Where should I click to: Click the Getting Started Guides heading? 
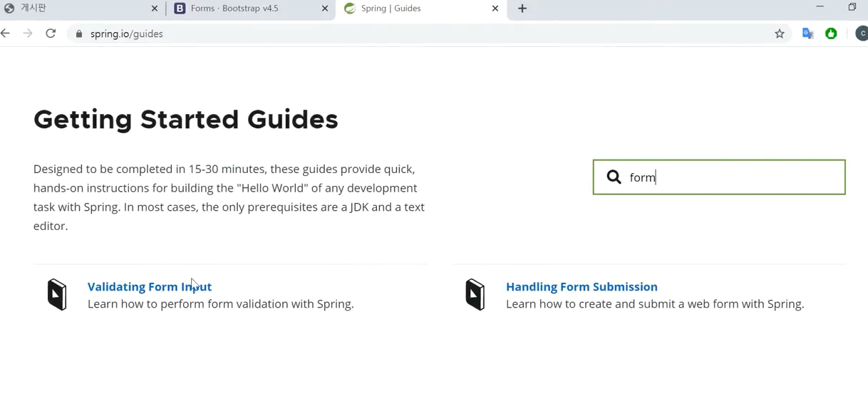[x=186, y=119]
